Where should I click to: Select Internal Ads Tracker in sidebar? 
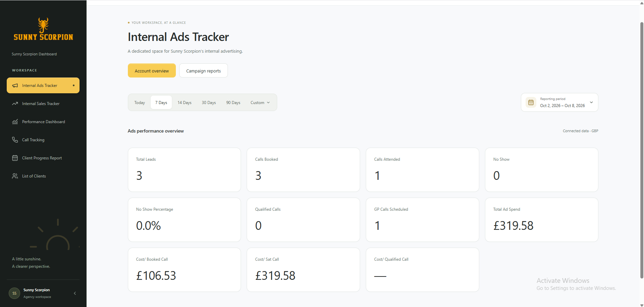click(x=43, y=86)
